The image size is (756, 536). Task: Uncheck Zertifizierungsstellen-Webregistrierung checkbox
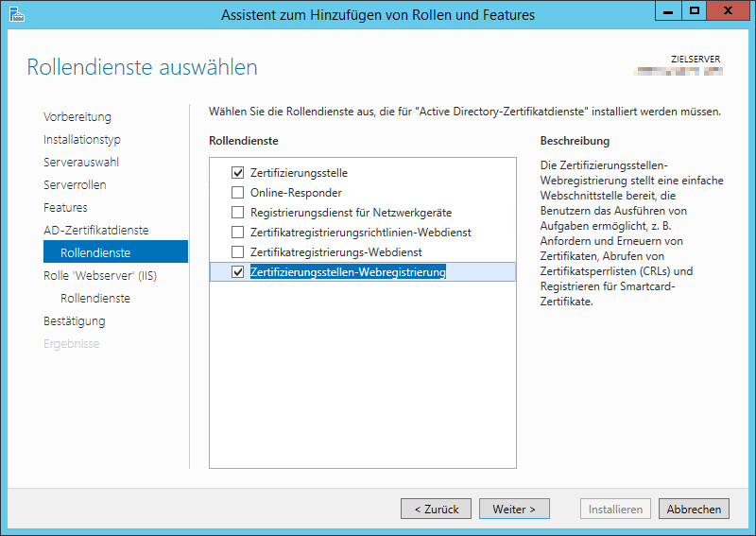point(237,272)
